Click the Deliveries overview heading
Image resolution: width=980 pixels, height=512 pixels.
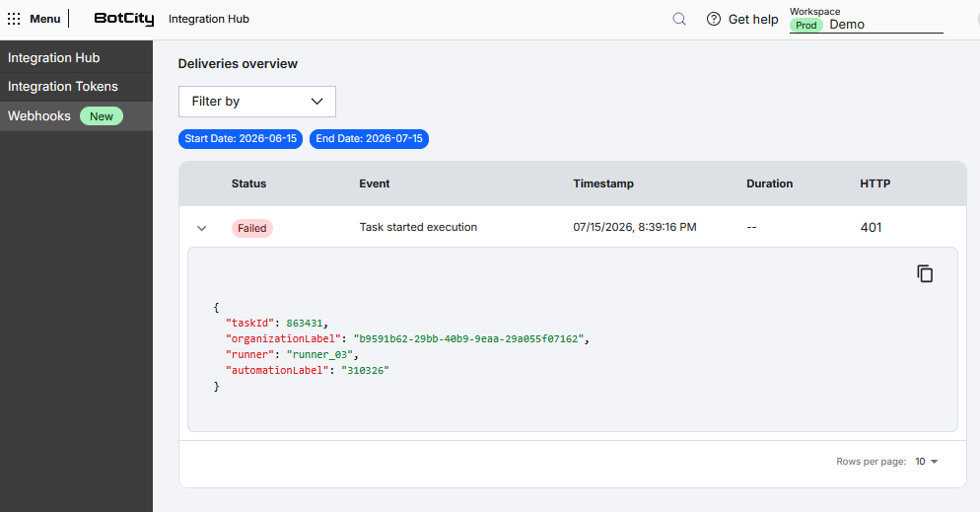pyautogui.click(x=238, y=64)
